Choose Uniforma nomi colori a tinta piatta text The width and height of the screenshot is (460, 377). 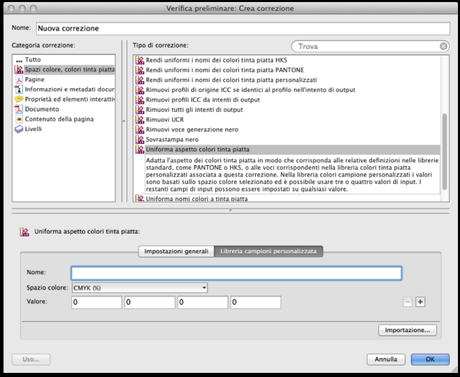(197, 199)
